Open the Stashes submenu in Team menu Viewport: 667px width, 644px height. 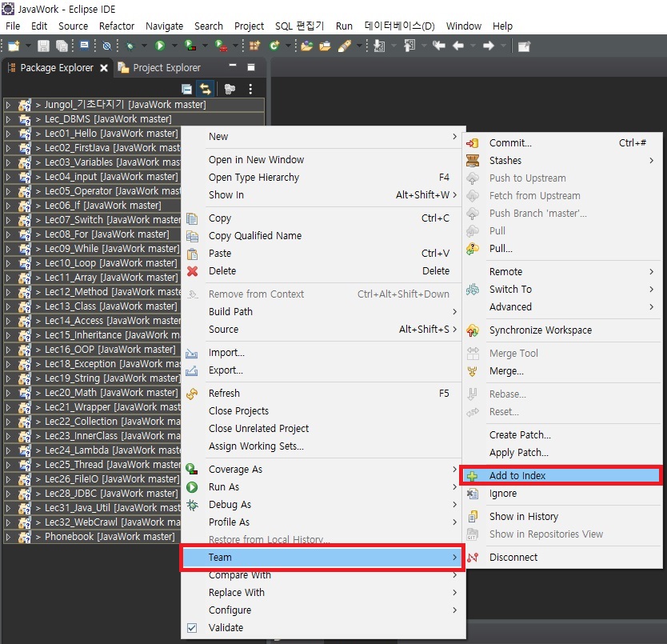point(562,161)
